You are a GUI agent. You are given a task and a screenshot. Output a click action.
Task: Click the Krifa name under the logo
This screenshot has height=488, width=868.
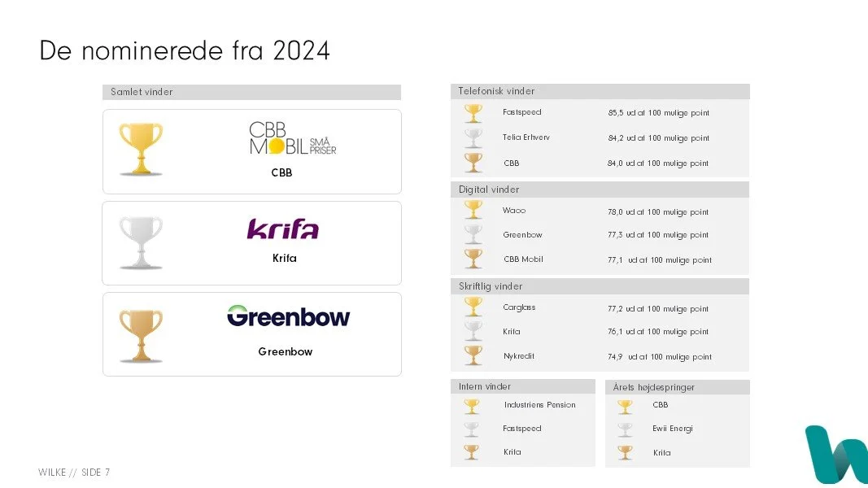pyautogui.click(x=285, y=259)
